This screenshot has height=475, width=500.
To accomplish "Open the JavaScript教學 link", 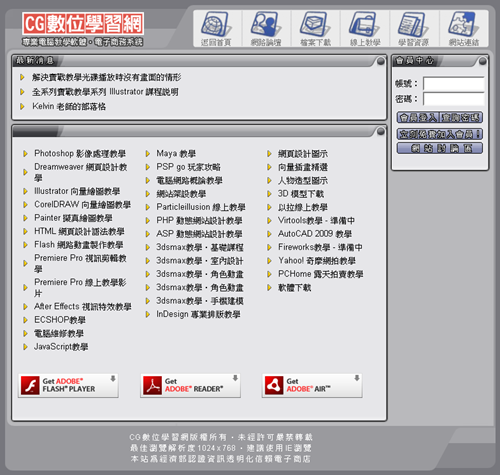I will pos(61,347).
